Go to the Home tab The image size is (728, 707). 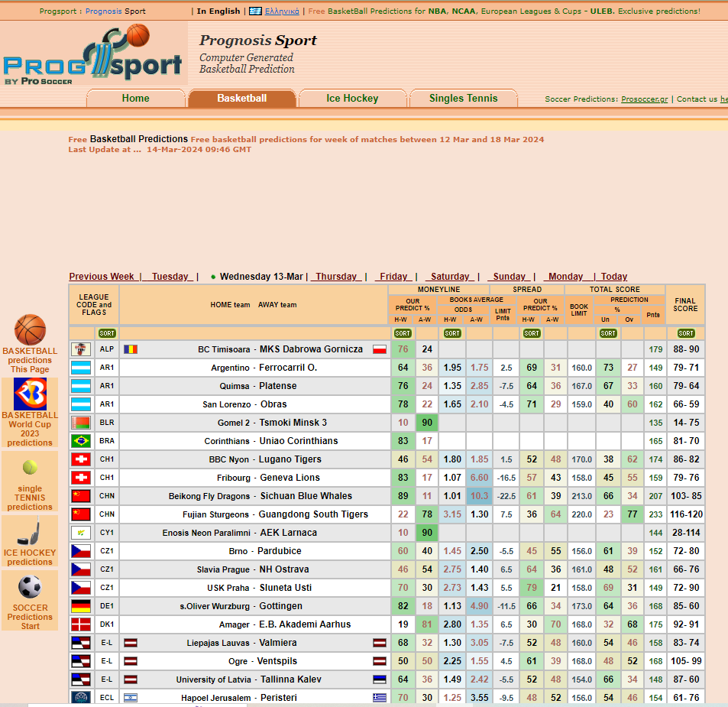(136, 99)
